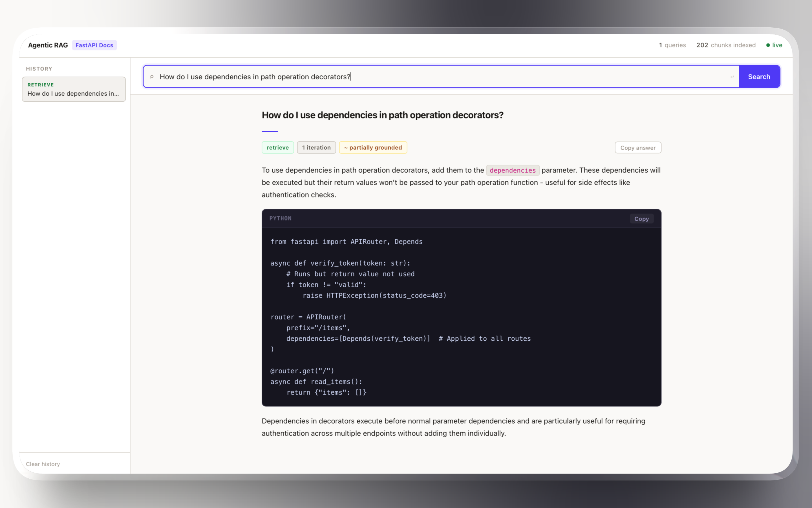
Task: Click the Agentic RAG title
Action: coord(48,45)
